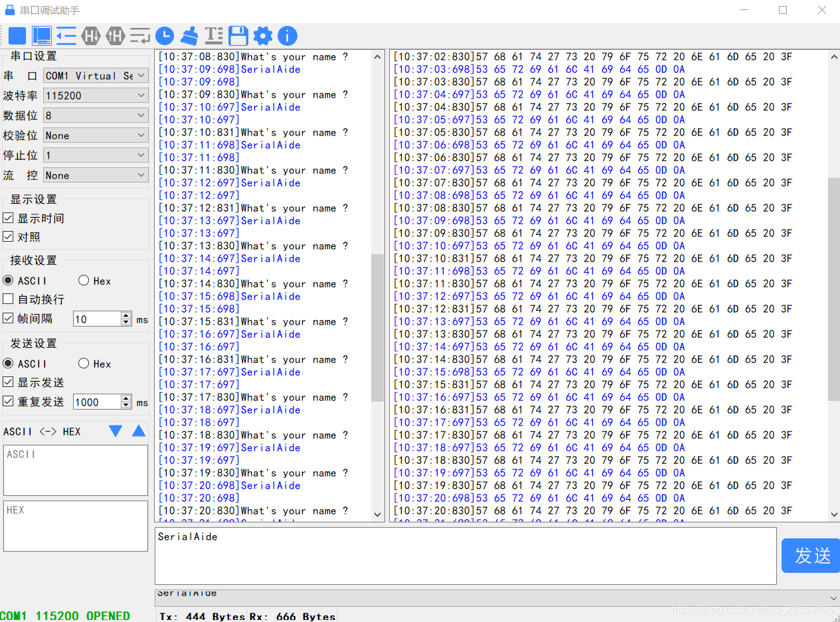The height and width of the screenshot is (622, 840).
Task: Click the ASCII log scroll down arrow
Action: pos(377,514)
